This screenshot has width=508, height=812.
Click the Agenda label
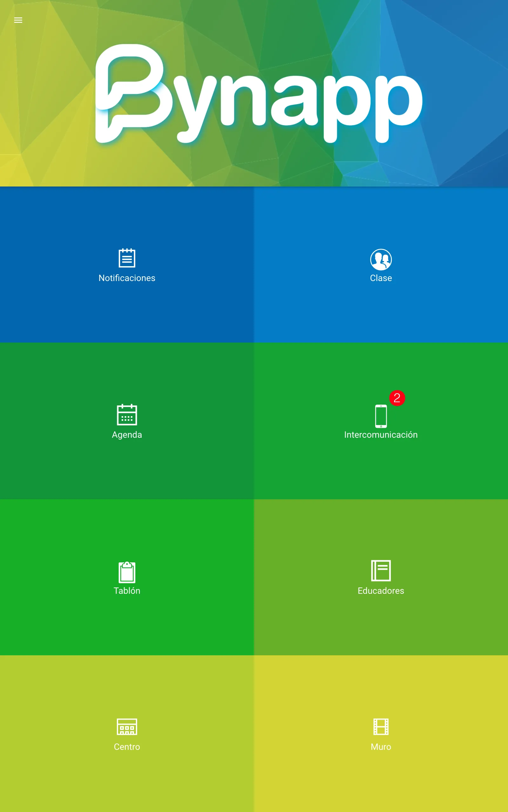[127, 435]
